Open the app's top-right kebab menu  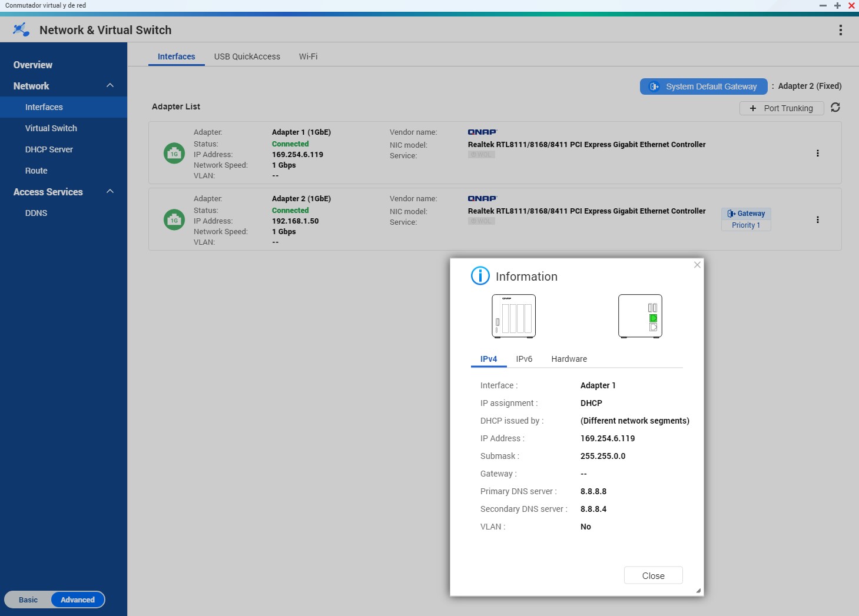tap(840, 30)
